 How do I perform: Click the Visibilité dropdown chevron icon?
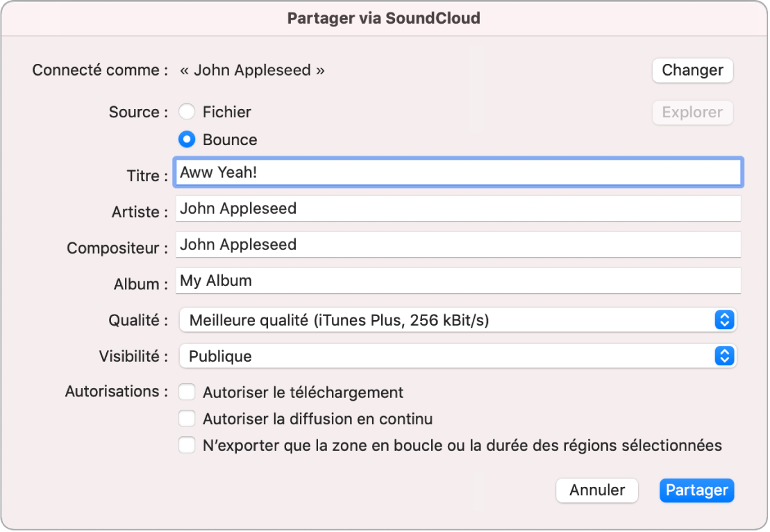[x=724, y=356]
